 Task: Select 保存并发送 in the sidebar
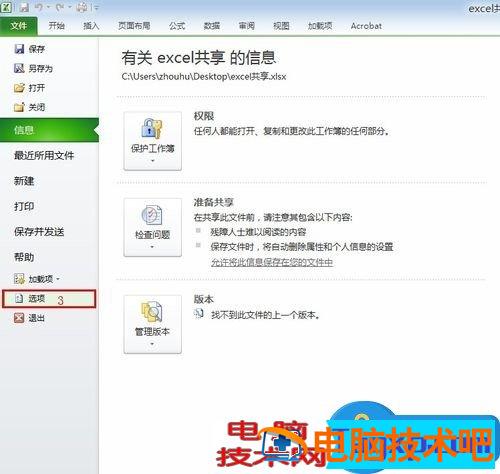pyautogui.click(x=39, y=232)
